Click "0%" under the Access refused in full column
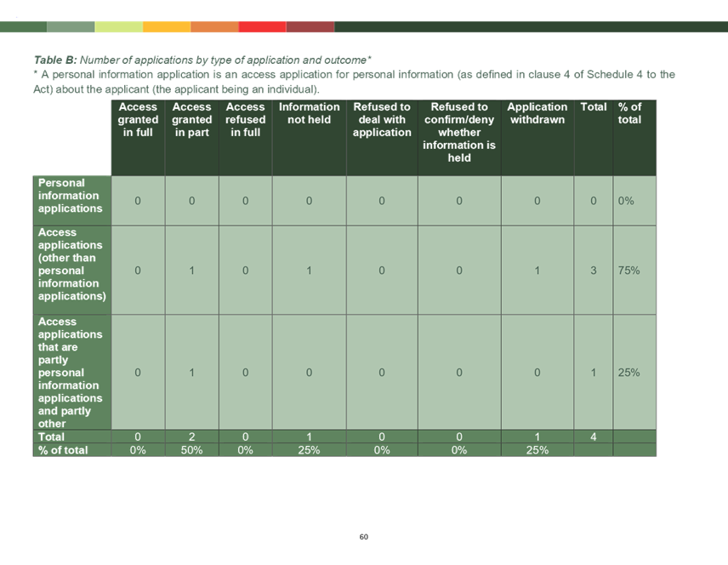Viewport: 728px width, 565px height. 245,450
